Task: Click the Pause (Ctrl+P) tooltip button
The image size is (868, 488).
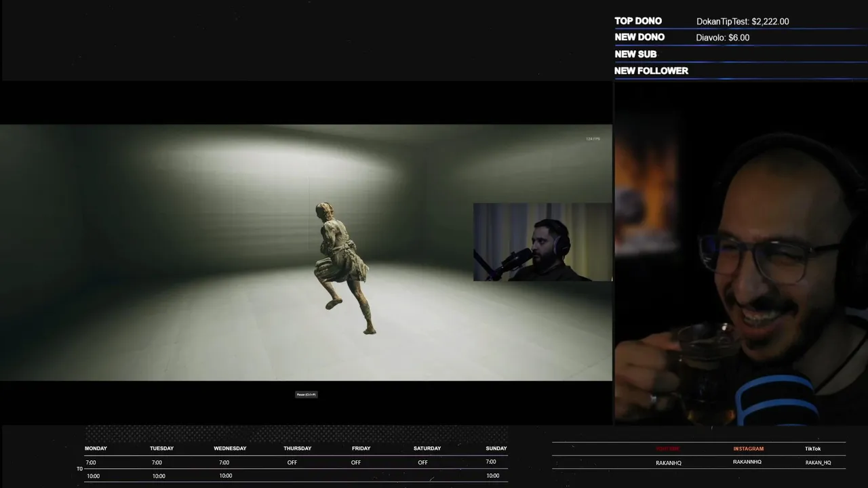Action: tap(307, 394)
